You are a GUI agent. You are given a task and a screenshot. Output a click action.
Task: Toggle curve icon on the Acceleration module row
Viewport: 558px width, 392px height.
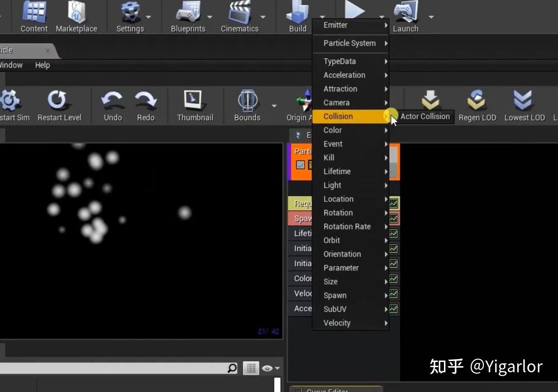(x=394, y=309)
